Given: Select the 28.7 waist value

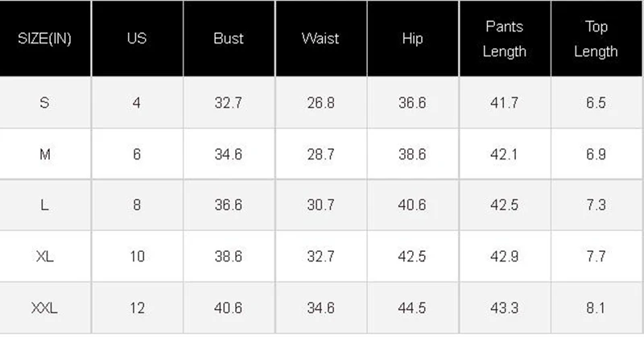Looking at the screenshot, I should 320,155.
